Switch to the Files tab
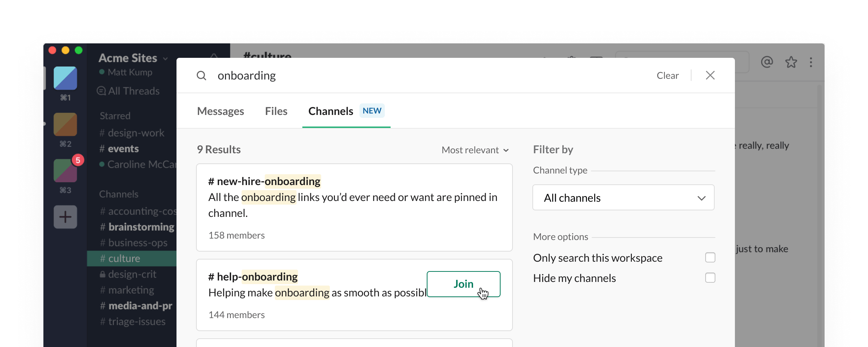 [x=276, y=111]
